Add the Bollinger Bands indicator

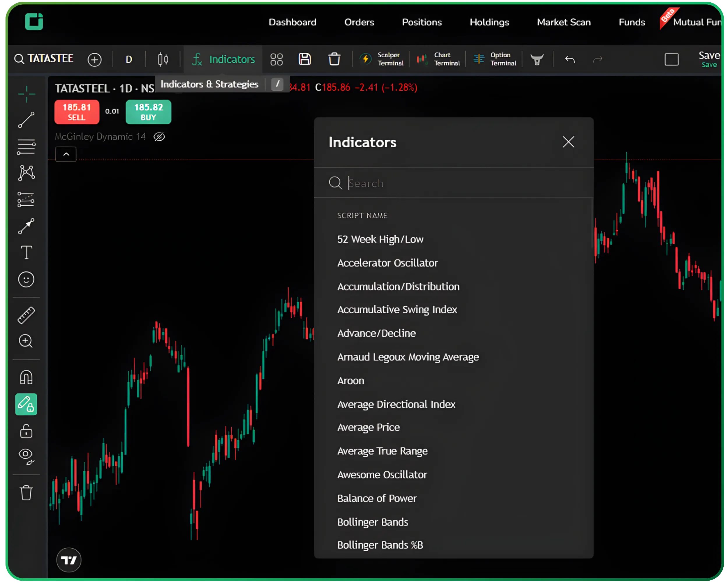pos(372,522)
